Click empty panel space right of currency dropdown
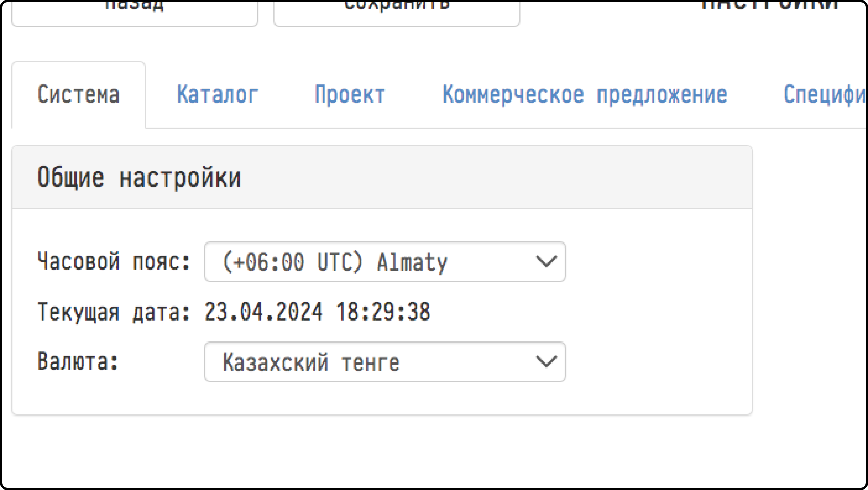Viewport: 868px width, 490px height. point(658,362)
